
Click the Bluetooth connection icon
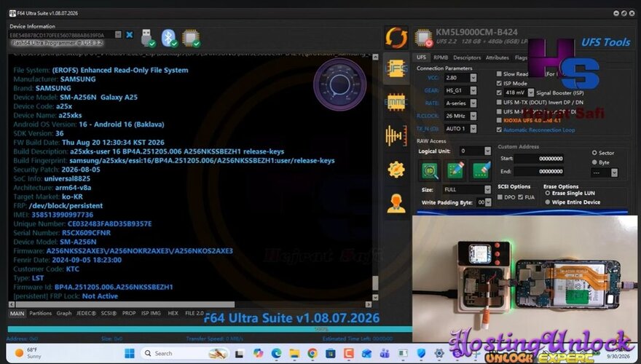click(169, 38)
